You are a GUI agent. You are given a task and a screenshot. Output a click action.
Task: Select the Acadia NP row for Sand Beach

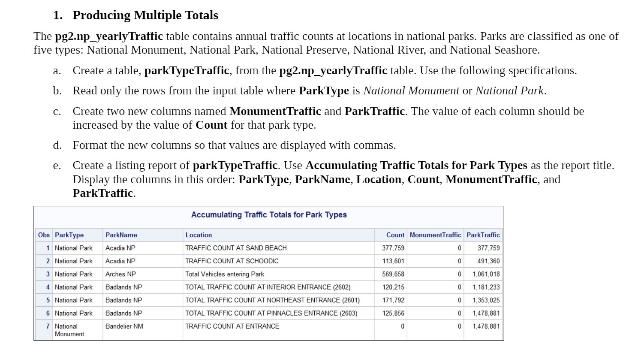(x=236, y=248)
